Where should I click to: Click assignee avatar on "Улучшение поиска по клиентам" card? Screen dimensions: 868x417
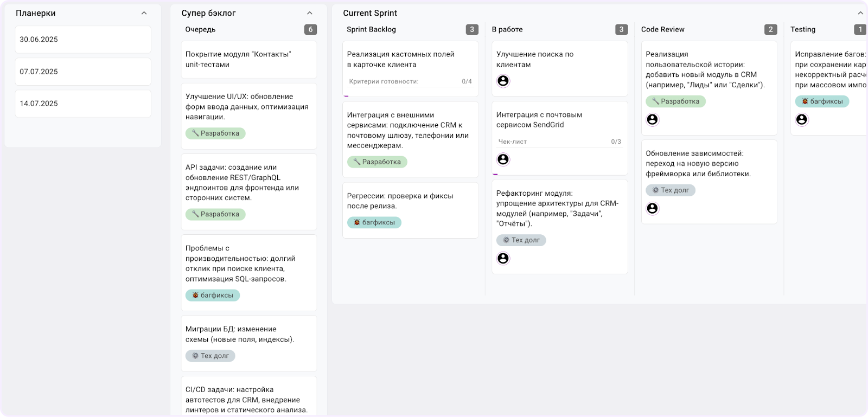pos(503,81)
